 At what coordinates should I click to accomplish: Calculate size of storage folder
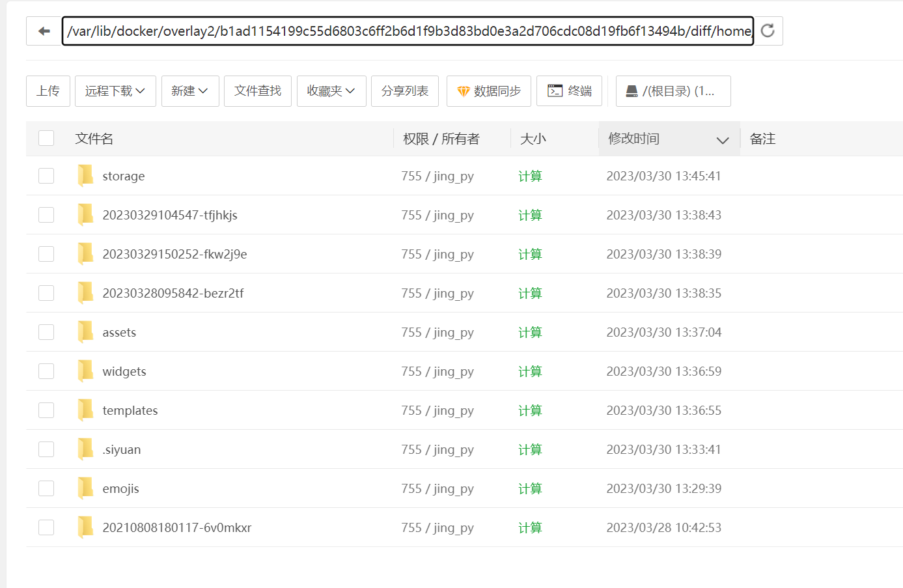[530, 176]
